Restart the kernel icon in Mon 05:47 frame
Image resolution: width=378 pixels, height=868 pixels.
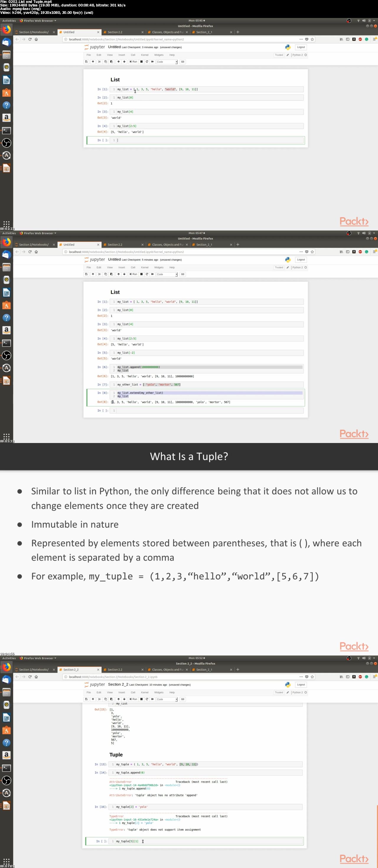point(147,274)
